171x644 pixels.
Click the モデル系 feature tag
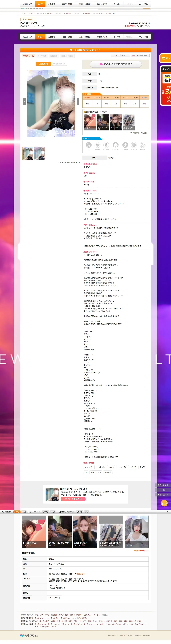[133, 467]
